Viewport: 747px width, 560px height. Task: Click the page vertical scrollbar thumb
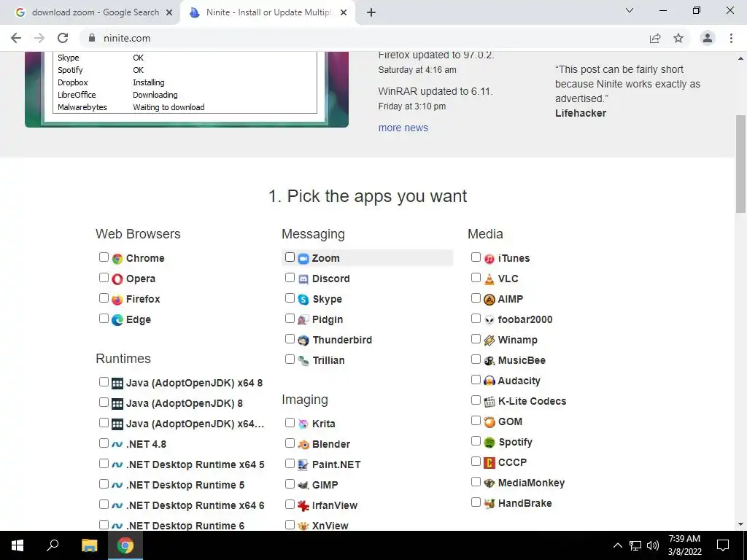click(x=741, y=164)
